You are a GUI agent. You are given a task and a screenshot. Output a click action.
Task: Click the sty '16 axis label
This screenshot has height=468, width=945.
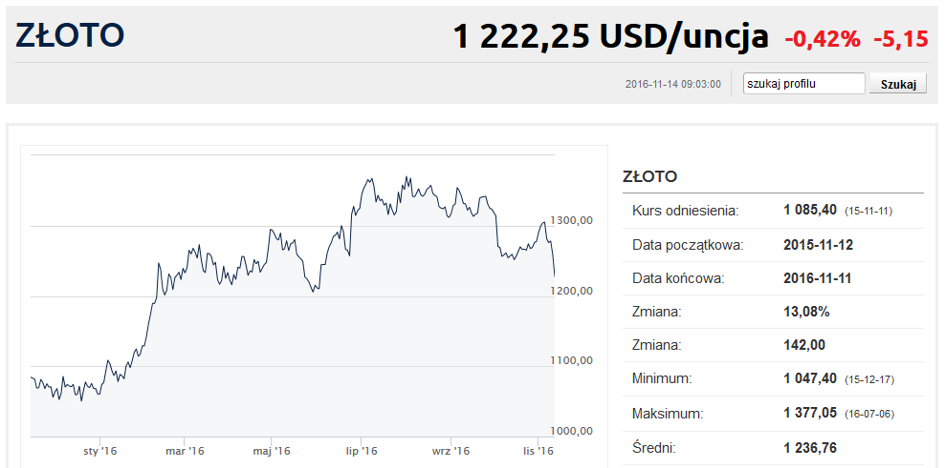(x=100, y=451)
